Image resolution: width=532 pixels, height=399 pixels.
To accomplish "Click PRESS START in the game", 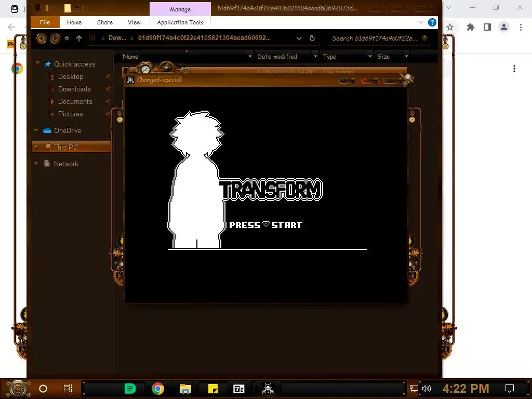I will (265, 224).
